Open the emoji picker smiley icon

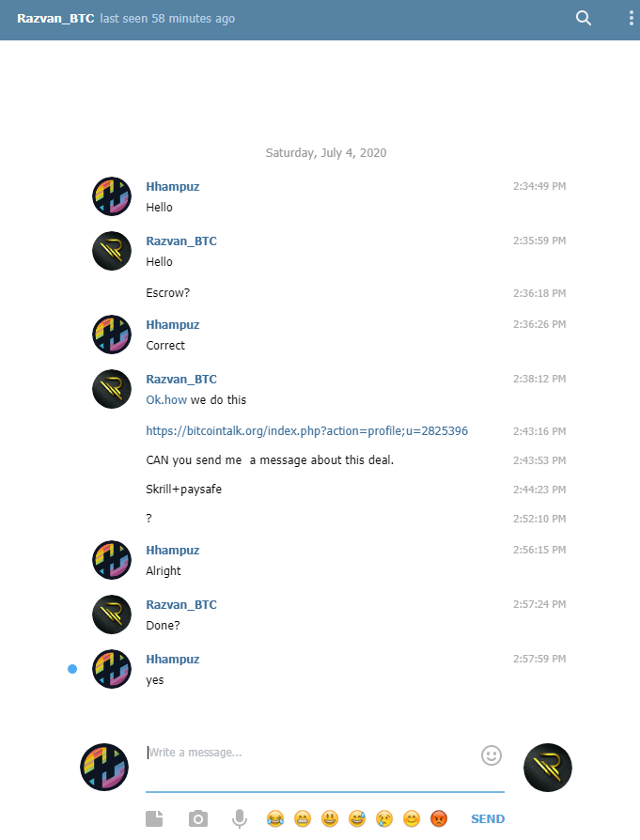tap(491, 755)
